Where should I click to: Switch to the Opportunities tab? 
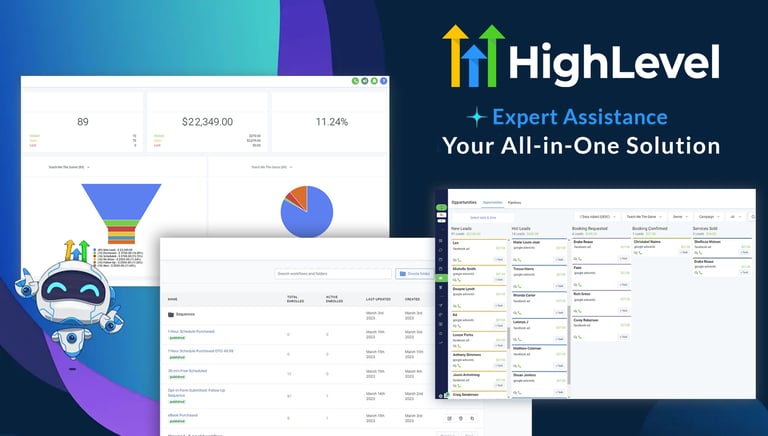click(x=492, y=202)
